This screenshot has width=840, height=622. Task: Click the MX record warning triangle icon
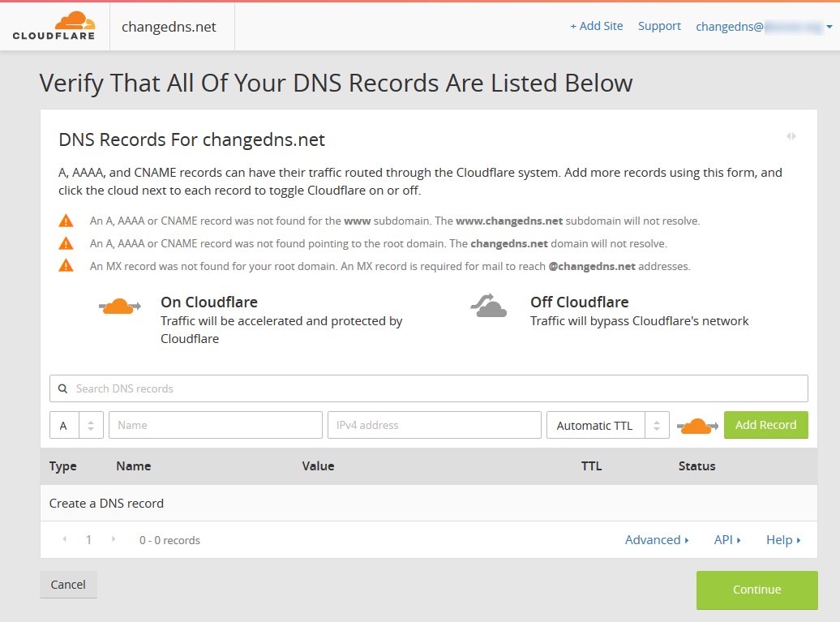point(66,265)
